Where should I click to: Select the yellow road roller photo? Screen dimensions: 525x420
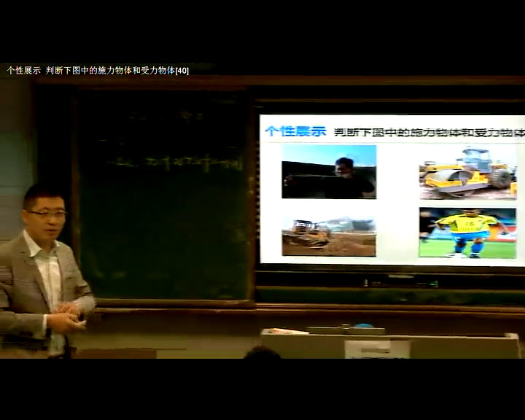click(467, 174)
